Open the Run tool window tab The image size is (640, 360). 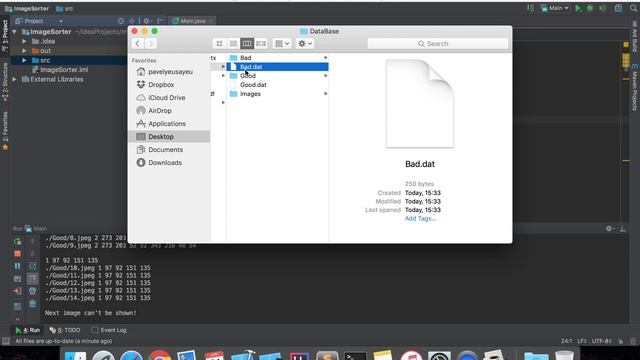point(28,330)
